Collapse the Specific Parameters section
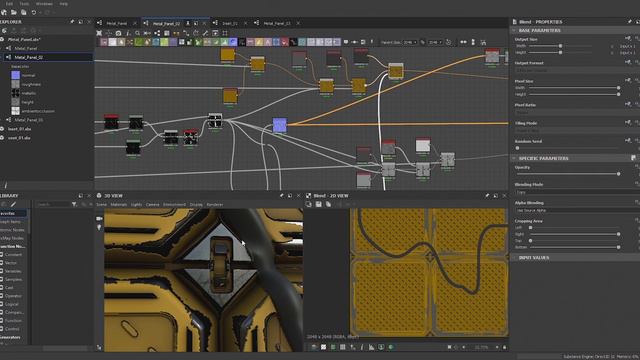 coord(514,158)
